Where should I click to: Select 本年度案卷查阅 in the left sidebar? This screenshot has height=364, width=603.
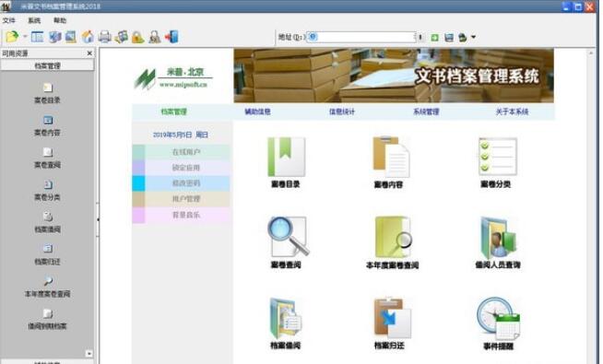(47, 288)
